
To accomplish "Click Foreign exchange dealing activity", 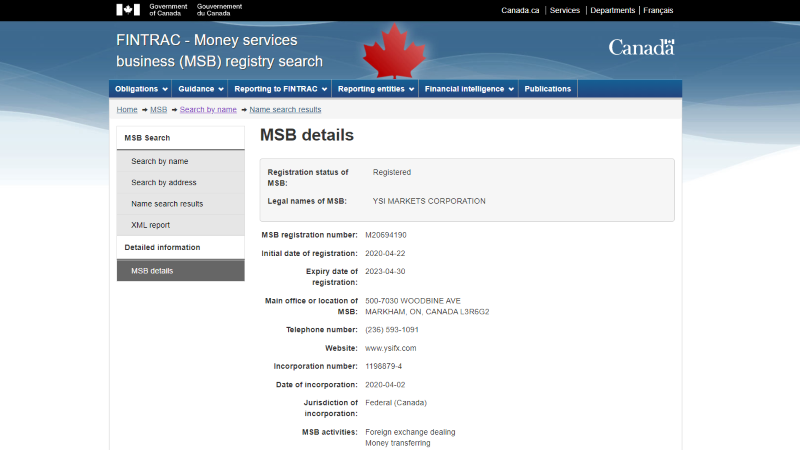I will point(410,432).
